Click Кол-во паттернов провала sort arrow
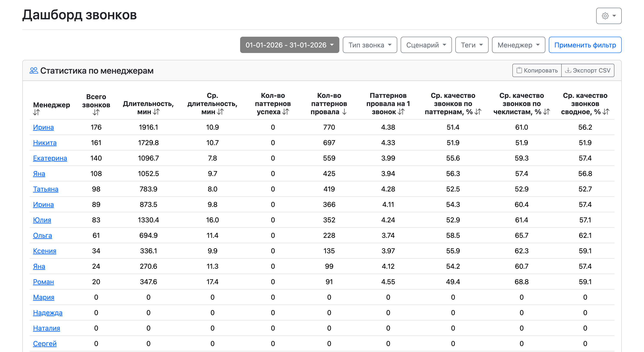 point(344,112)
